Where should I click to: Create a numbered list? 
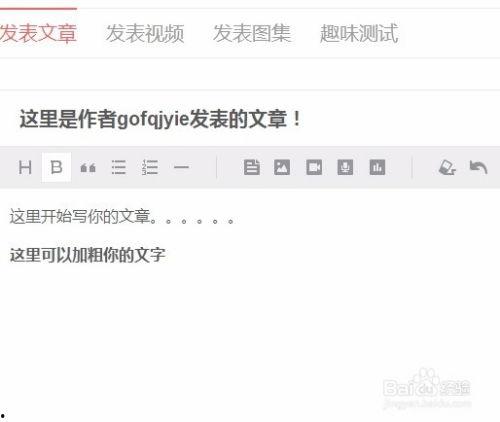click(150, 167)
